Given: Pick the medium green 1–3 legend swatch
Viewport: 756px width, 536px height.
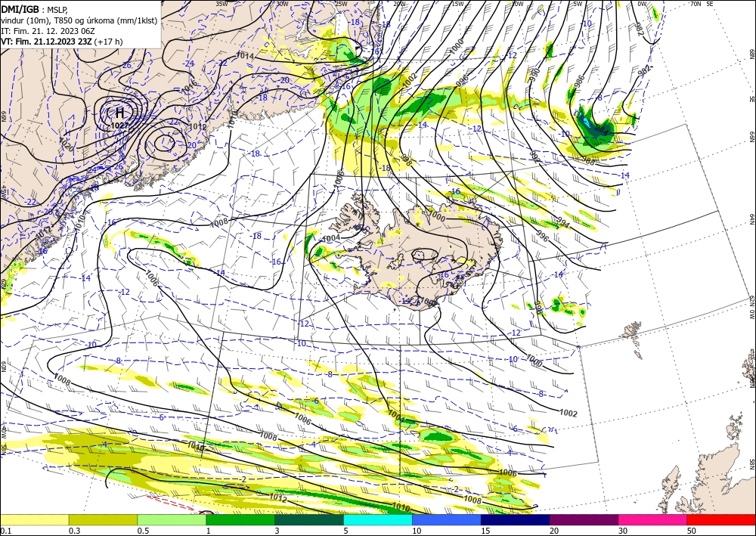Looking at the screenshot, I should [x=240, y=519].
